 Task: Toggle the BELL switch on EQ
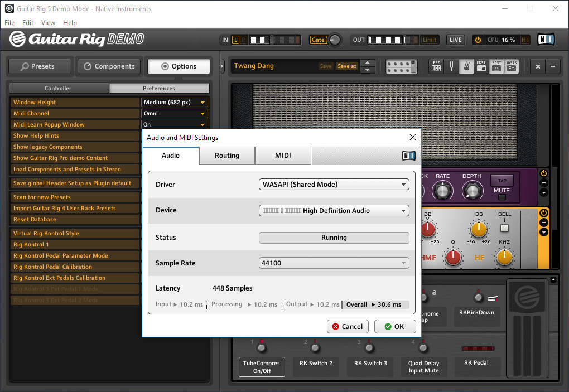[x=504, y=228]
